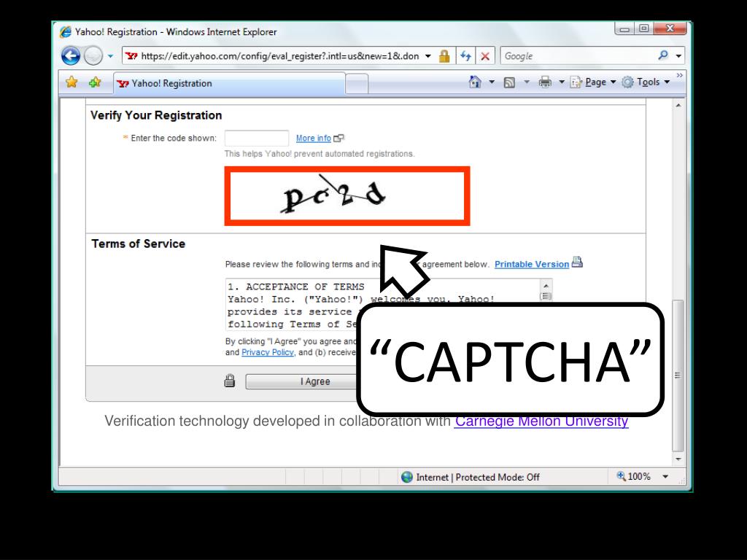The height and width of the screenshot is (560, 747).
Task: Click the browser Back arrow button
Action: 71,56
